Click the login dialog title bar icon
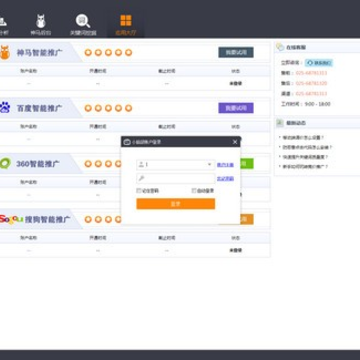The width and height of the screenshot is (360, 360). pos(127,142)
